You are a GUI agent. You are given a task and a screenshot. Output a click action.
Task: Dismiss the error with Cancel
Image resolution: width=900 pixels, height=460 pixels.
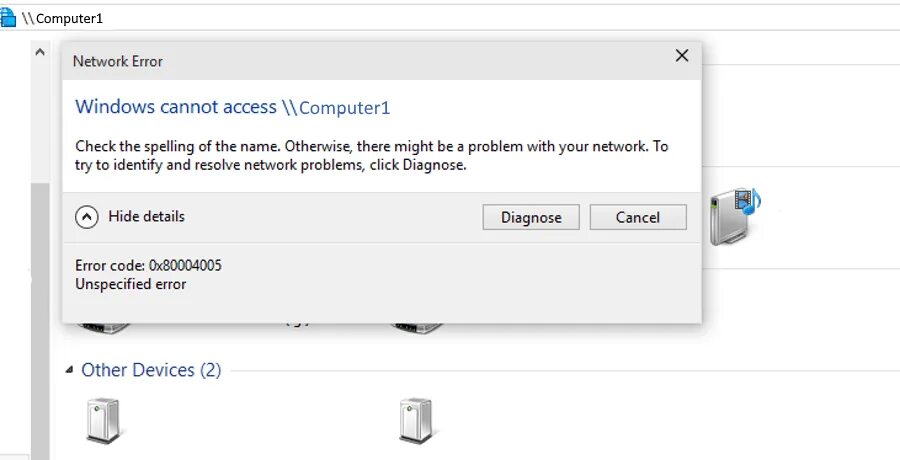click(638, 217)
